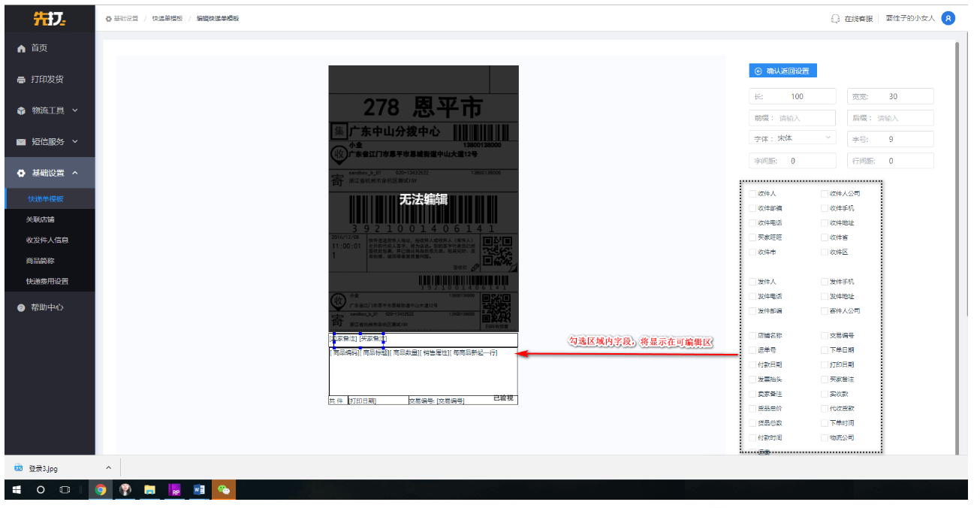The height and width of the screenshot is (508, 980).
Task: Toggle the 发件手机 checkbox
Action: tap(825, 282)
